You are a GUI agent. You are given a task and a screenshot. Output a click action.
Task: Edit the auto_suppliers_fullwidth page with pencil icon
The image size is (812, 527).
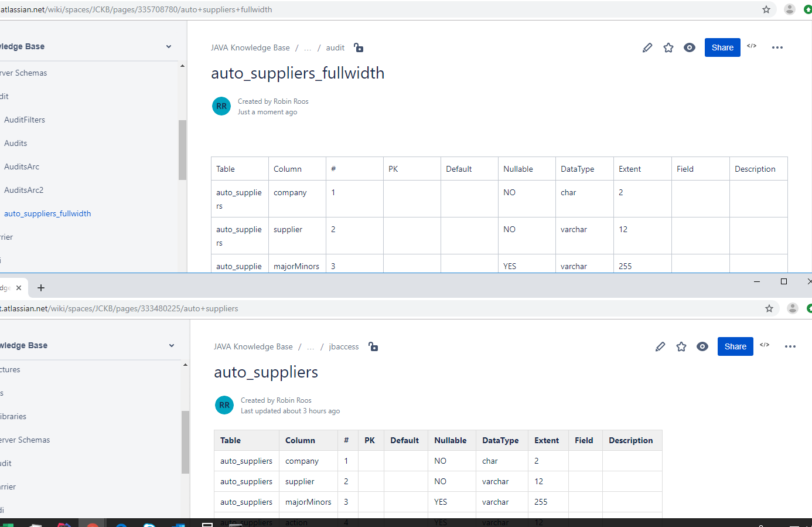(x=647, y=47)
